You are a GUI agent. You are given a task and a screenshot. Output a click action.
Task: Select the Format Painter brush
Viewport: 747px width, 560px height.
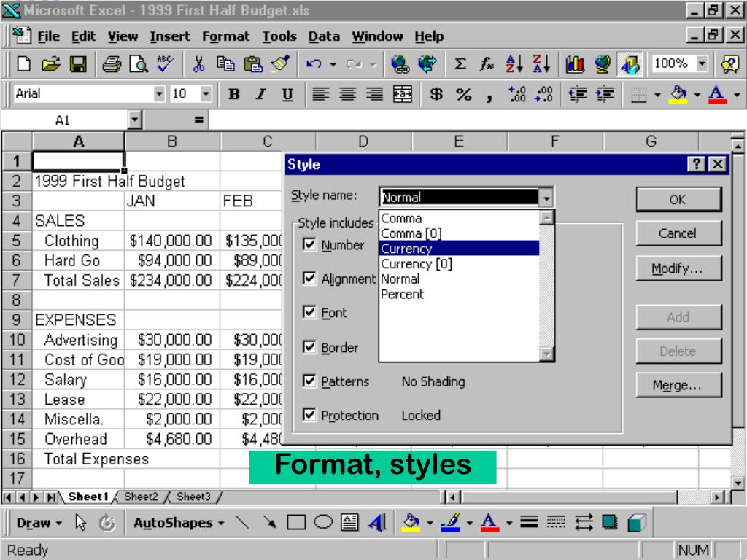coord(280,64)
